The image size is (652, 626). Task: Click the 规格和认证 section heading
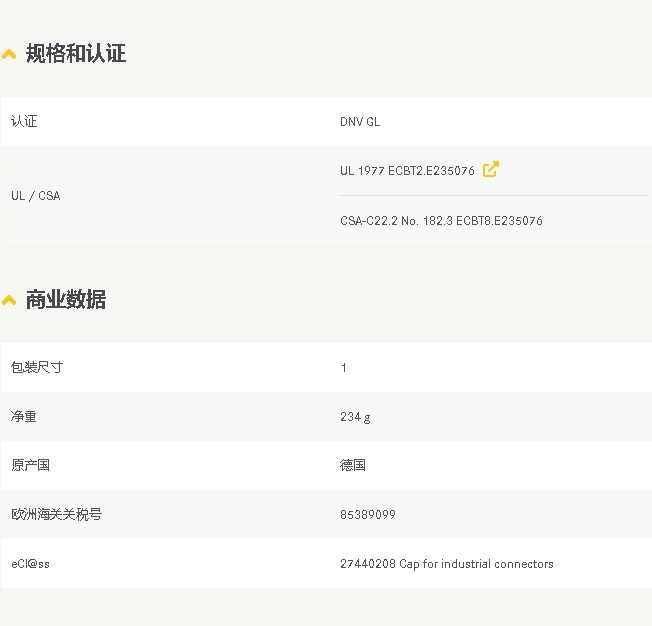(75, 54)
